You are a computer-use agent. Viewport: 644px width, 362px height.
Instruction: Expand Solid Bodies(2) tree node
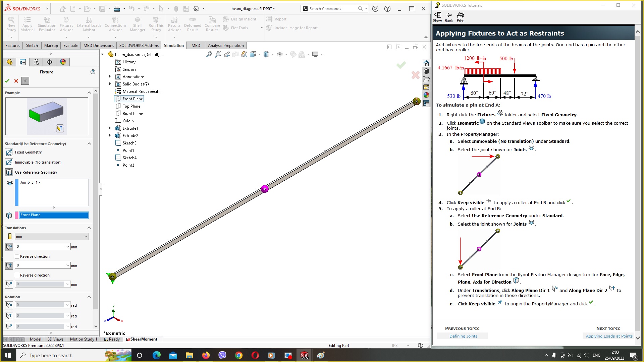[110, 84]
